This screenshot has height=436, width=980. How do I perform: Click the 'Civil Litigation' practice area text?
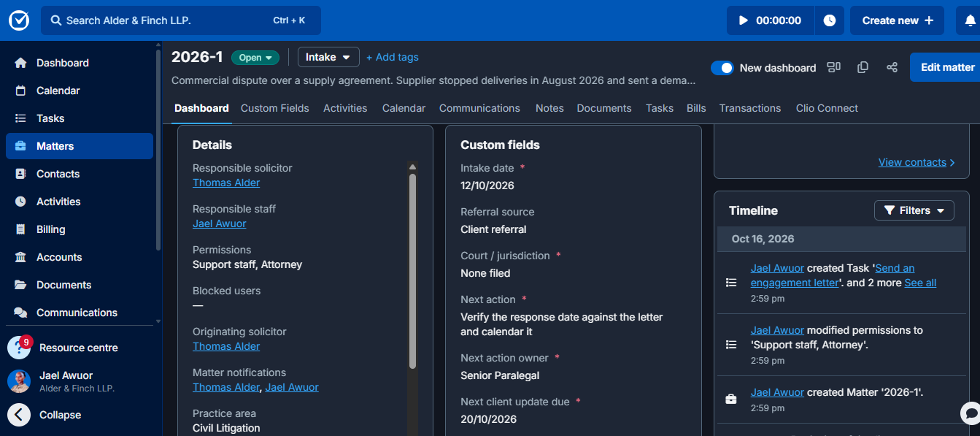[226, 428]
